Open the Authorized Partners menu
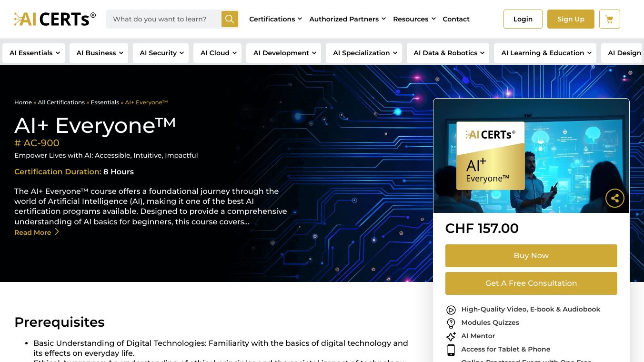Viewport: 644px width, 362px height. click(347, 19)
